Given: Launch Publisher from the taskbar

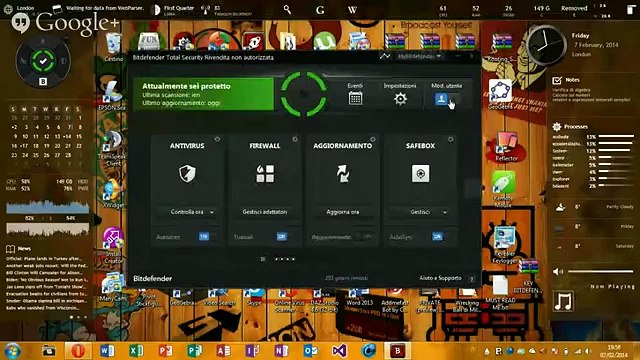Looking at the screenshot, I should pos(194,351).
